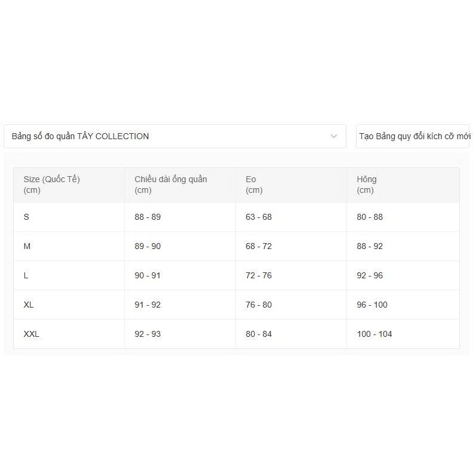The height and width of the screenshot is (476, 476).
Task: Click the 91 - 92 length cell
Action: [x=148, y=305]
